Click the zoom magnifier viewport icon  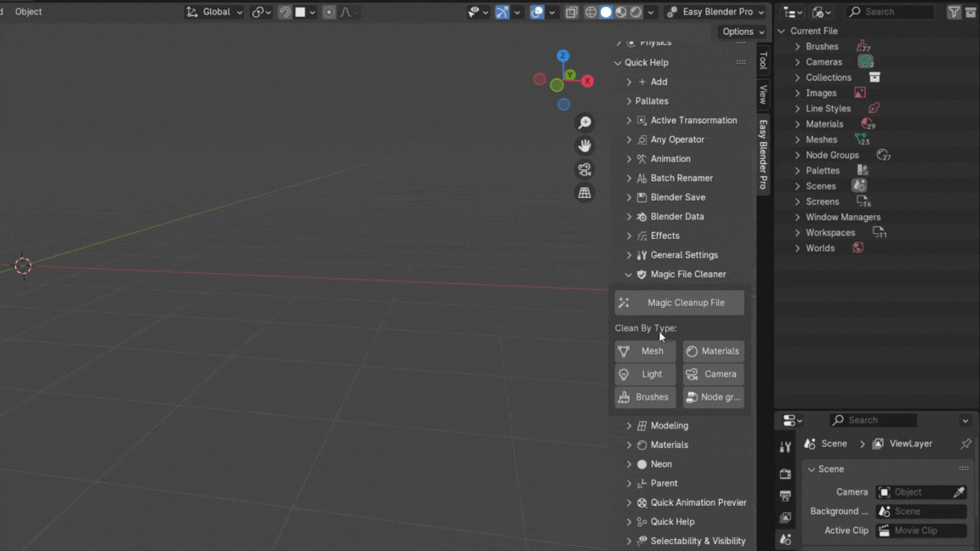(584, 123)
